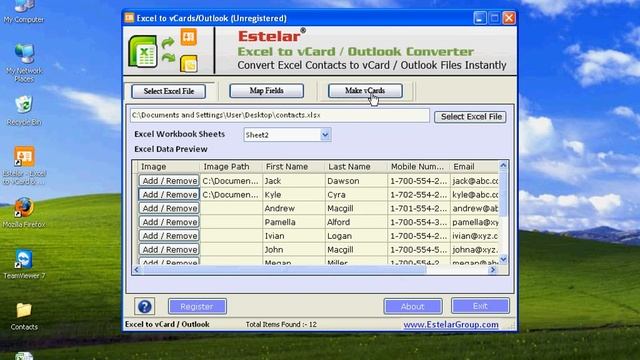Click the Outlook file icon in banner
Viewport: 640px width, 360px height.
coord(189,64)
